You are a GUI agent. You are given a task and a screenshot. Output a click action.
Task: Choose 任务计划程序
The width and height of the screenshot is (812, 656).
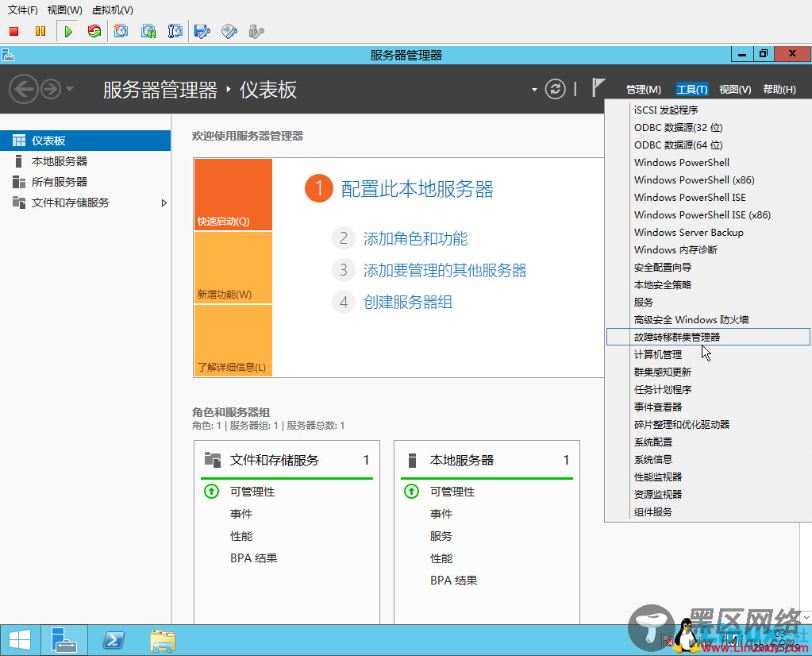tap(708, 390)
